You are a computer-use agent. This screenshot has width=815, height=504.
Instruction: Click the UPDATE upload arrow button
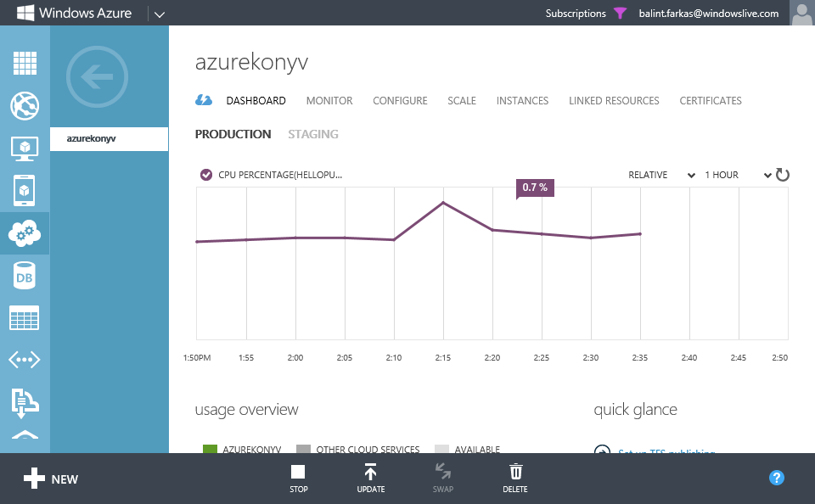point(371,479)
